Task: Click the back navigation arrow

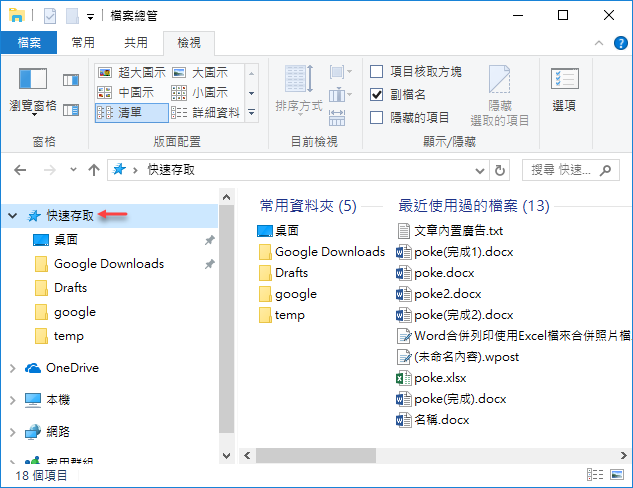Action: coord(20,170)
